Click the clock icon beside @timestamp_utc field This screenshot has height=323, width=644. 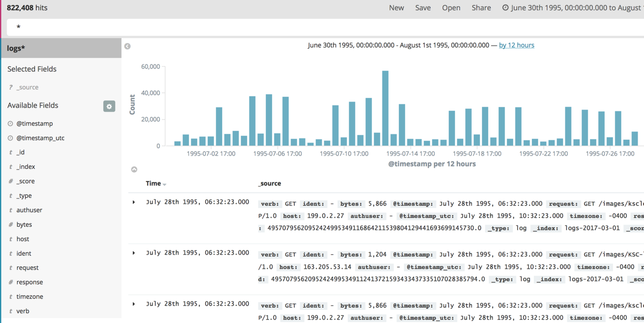(10, 138)
